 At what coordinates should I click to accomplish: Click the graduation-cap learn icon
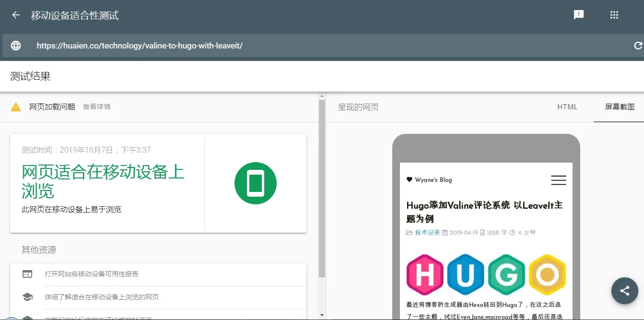27,297
